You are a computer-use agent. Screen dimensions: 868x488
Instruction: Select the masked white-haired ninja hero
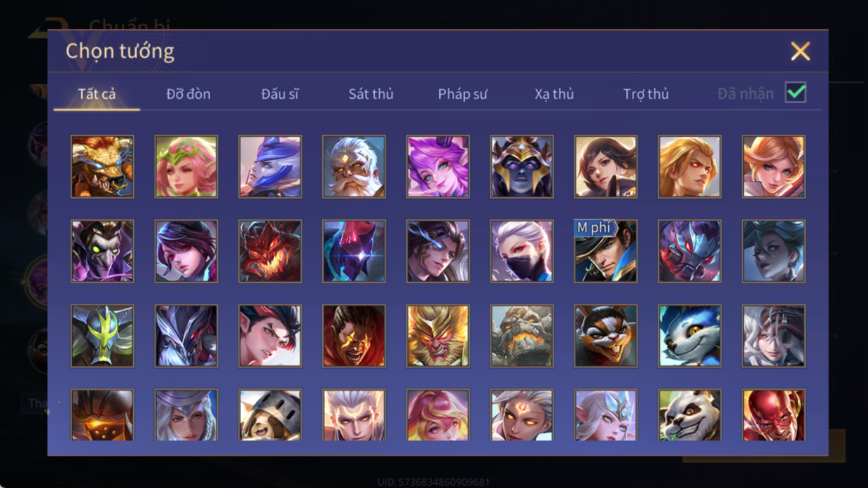[x=522, y=251]
